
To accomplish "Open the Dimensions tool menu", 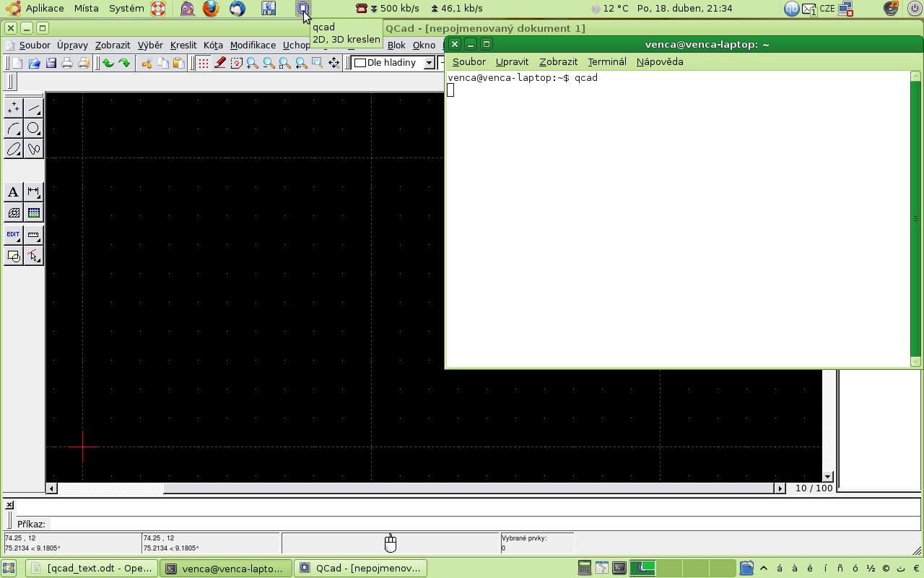I will coord(34,192).
